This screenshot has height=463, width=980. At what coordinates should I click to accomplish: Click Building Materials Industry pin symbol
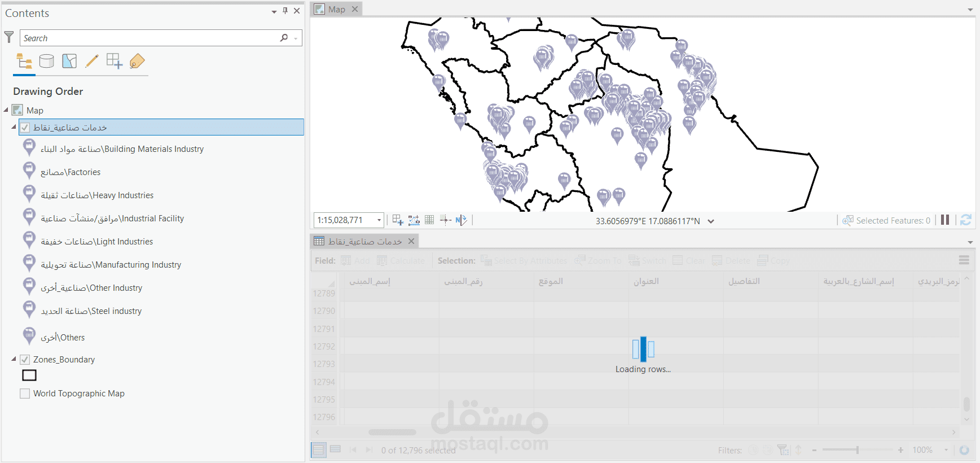coord(29,148)
